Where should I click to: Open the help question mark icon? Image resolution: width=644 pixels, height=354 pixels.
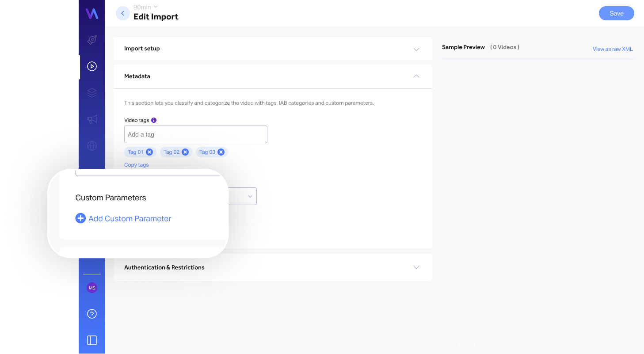pyautogui.click(x=92, y=314)
